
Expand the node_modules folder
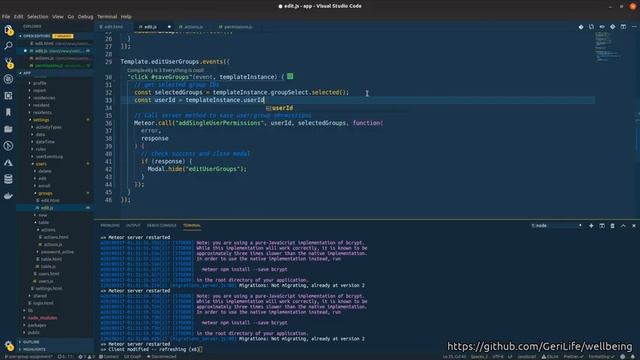coord(42,318)
